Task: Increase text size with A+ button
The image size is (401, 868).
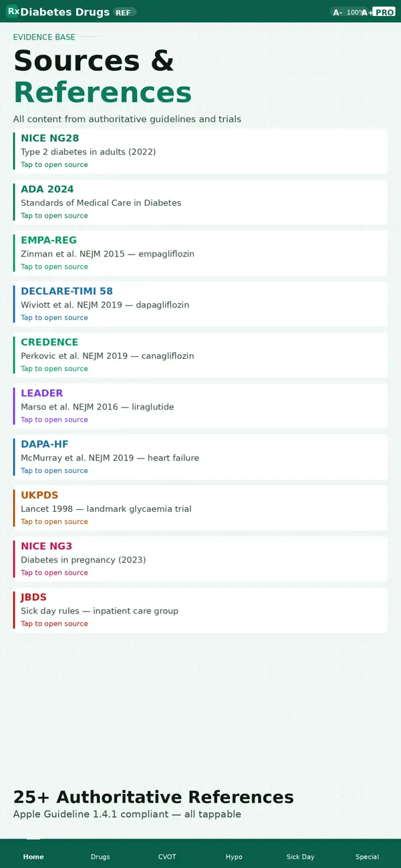Action: pos(367,12)
